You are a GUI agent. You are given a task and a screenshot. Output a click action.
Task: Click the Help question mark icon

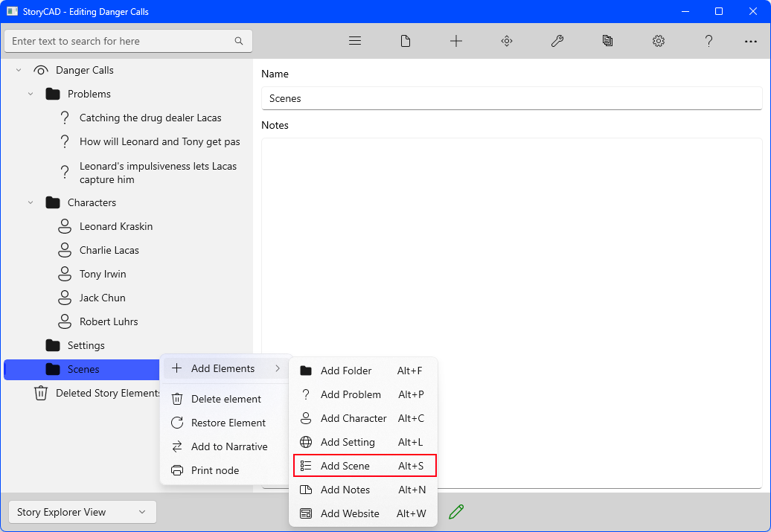point(709,41)
